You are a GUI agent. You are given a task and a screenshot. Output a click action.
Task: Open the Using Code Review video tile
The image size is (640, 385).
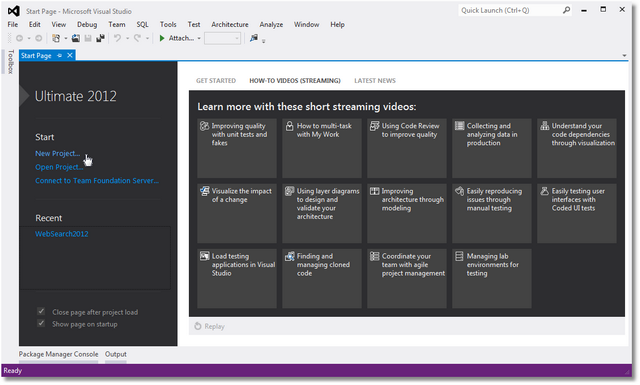(x=407, y=148)
